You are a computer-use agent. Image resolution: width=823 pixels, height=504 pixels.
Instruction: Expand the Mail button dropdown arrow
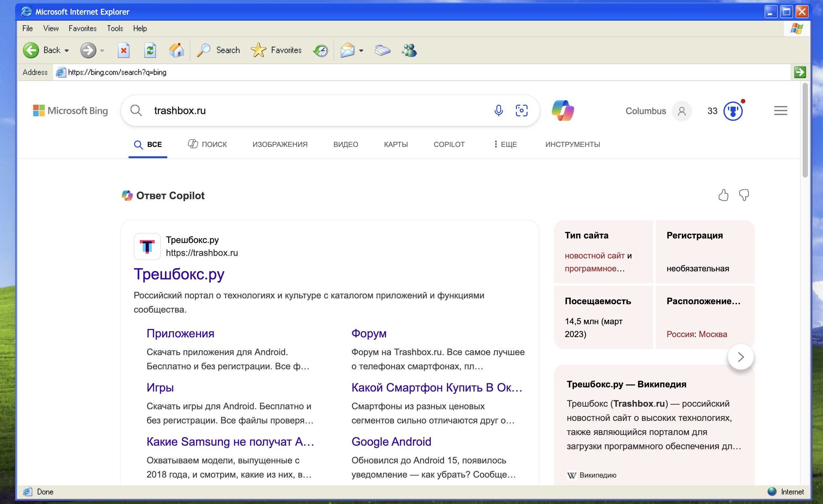[x=361, y=51]
